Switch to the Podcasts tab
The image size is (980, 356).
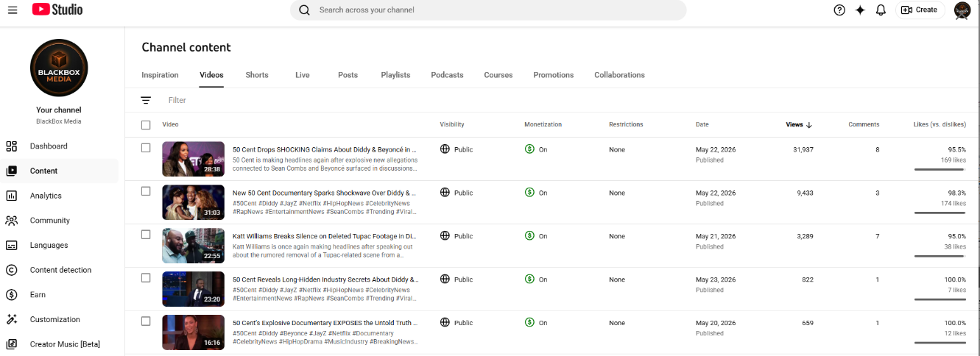[x=447, y=75]
